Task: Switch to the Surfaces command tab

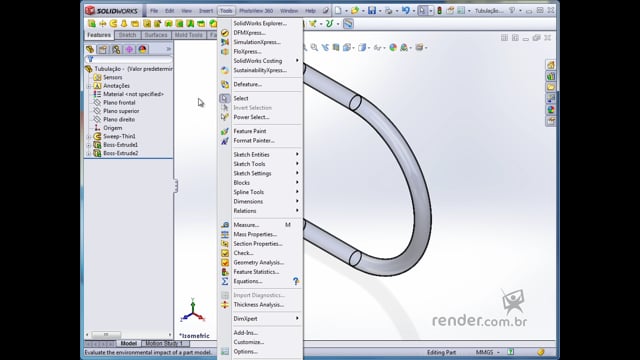Action: (156, 35)
